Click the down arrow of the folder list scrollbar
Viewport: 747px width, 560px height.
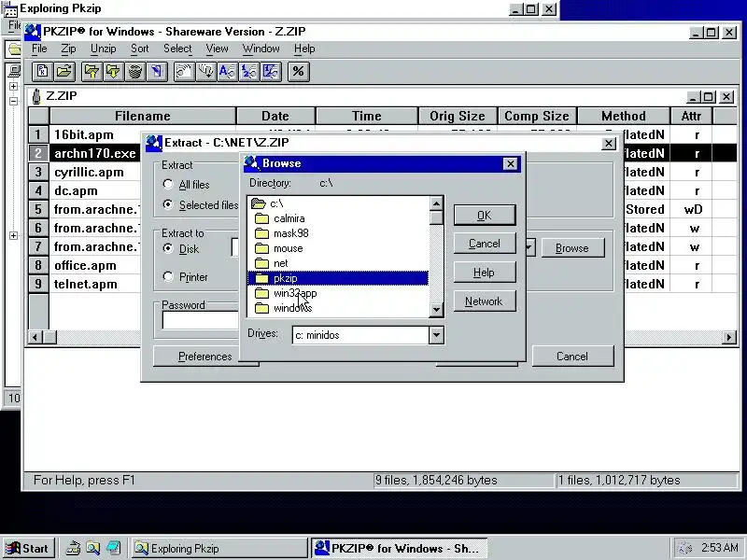click(x=436, y=310)
